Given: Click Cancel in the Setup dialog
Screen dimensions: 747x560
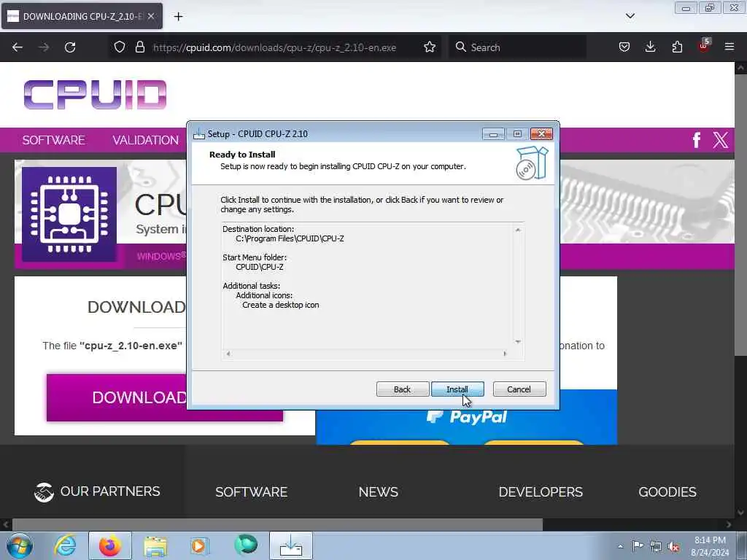Looking at the screenshot, I should coord(519,389).
